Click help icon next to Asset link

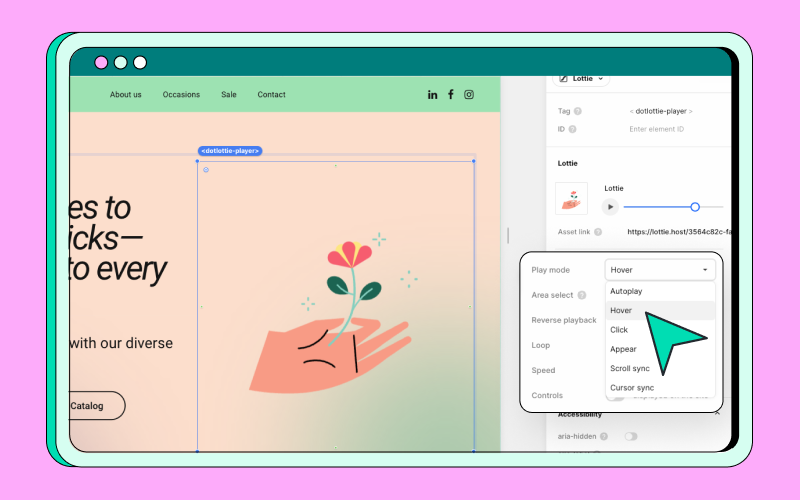coord(598,232)
